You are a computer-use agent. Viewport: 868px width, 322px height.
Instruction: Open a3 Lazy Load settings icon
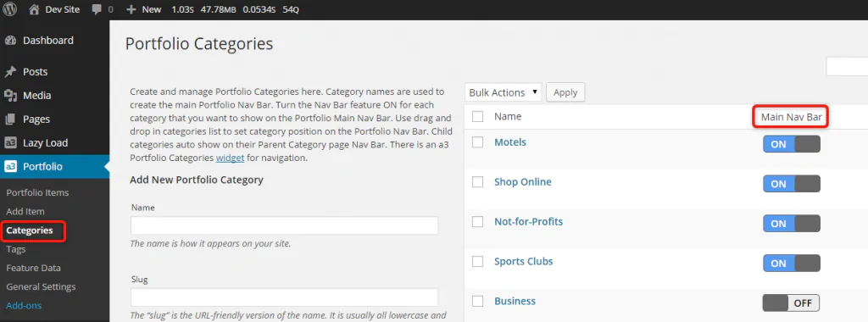pyautogui.click(x=10, y=143)
